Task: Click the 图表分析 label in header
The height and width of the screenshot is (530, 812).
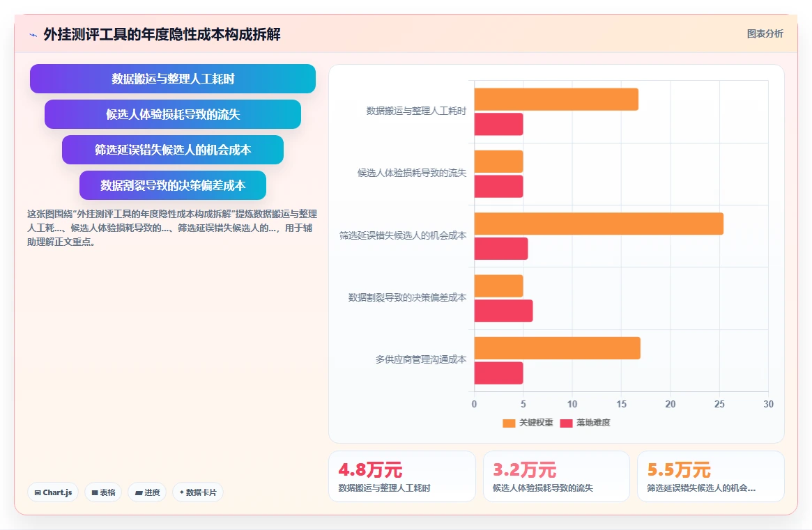Action: tap(765, 33)
